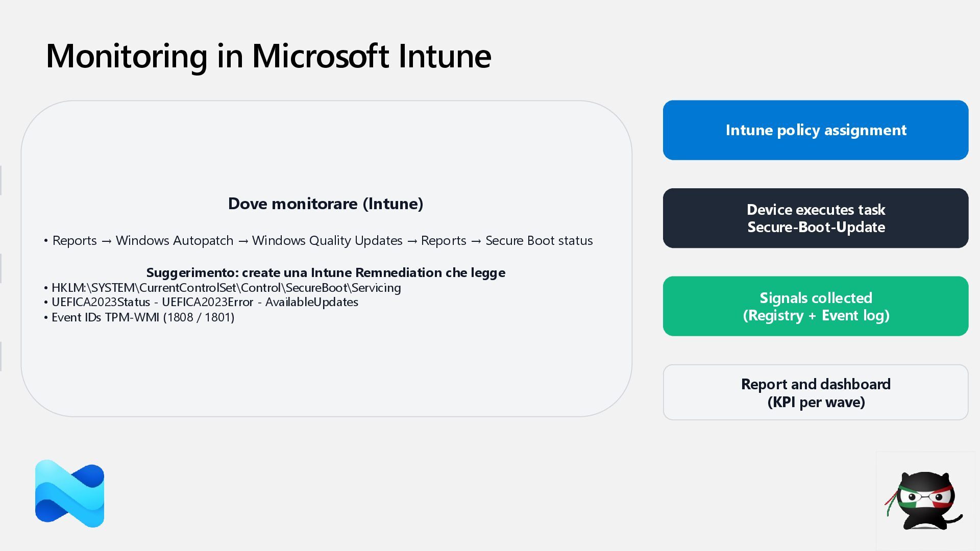980x551 pixels.
Task: Click the Event IDs TPM-WMI bullet
Action: click(142, 317)
